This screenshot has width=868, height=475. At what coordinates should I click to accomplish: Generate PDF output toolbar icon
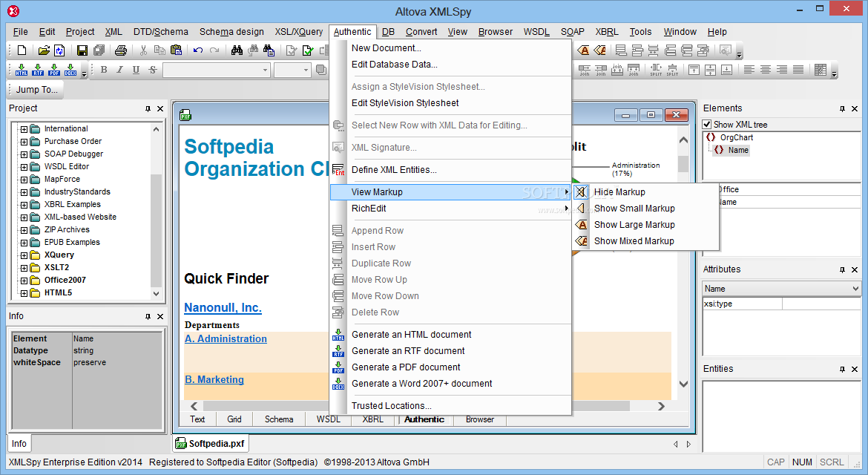[x=53, y=70]
